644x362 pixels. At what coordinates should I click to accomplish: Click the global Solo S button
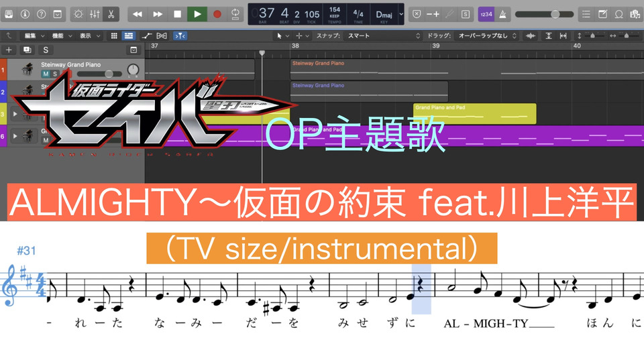[46, 50]
